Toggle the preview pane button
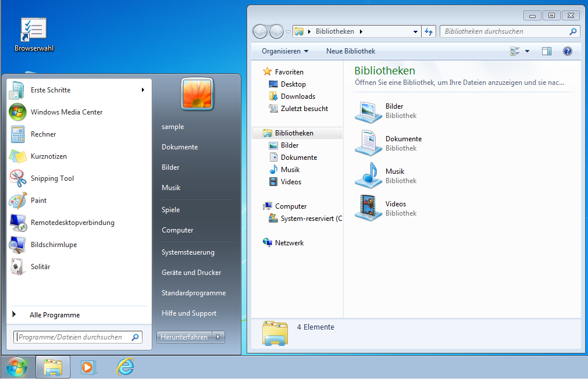The height and width of the screenshot is (379, 588). 546,51
